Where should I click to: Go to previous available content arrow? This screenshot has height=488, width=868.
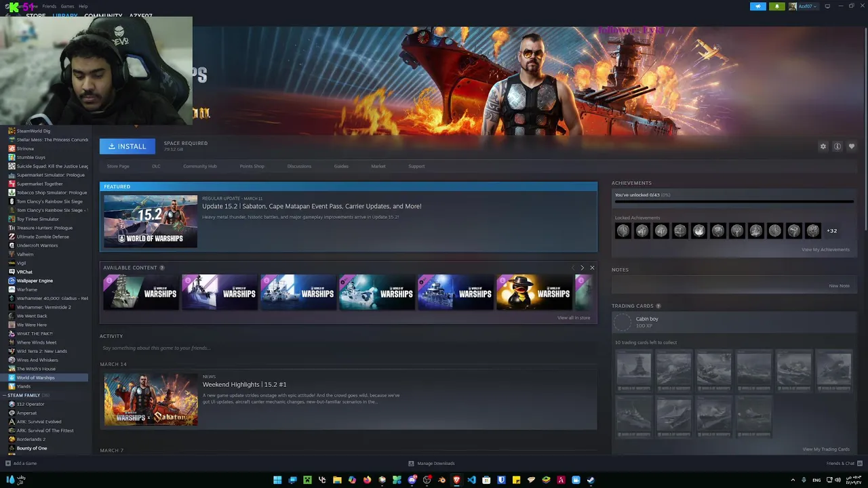pyautogui.click(x=572, y=268)
